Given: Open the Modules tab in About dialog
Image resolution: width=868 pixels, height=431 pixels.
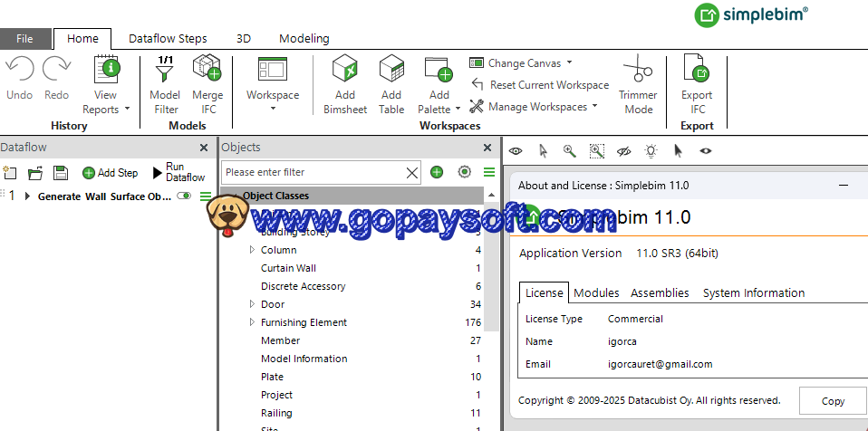Looking at the screenshot, I should [596, 292].
